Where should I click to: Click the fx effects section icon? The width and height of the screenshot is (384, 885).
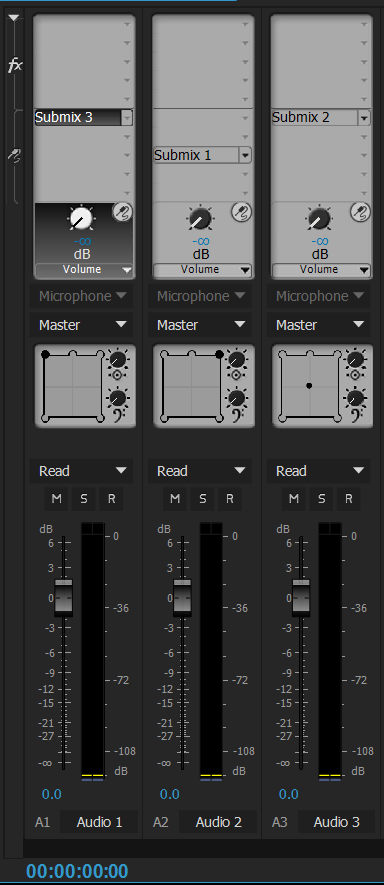click(x=15, y=65)
